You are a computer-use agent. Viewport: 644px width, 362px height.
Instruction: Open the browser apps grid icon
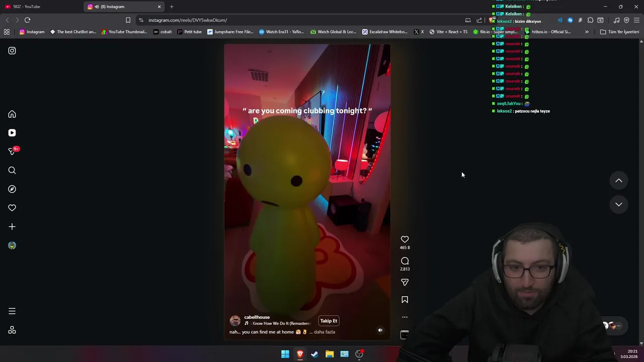tap(7, 32)
